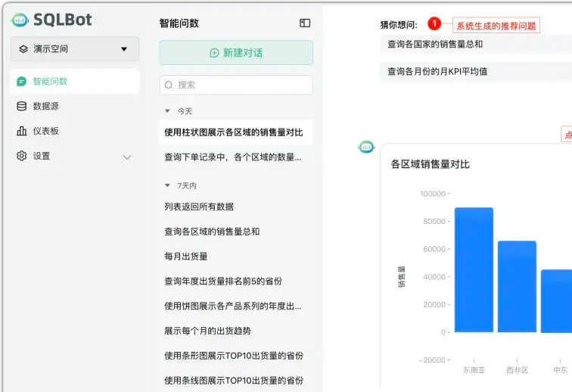572x392 pixels.
Task: Click the magnifier icon in search box
Action: 169,85
